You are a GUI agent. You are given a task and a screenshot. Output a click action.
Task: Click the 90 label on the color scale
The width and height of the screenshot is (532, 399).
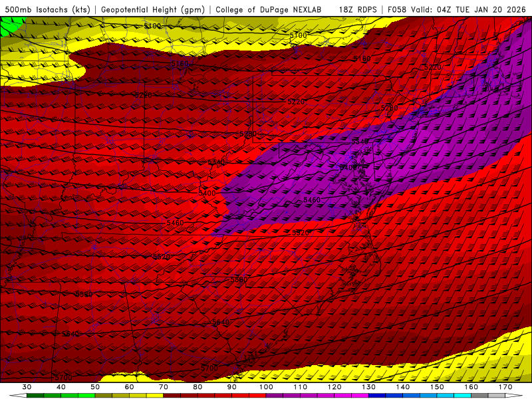point(231,387)
